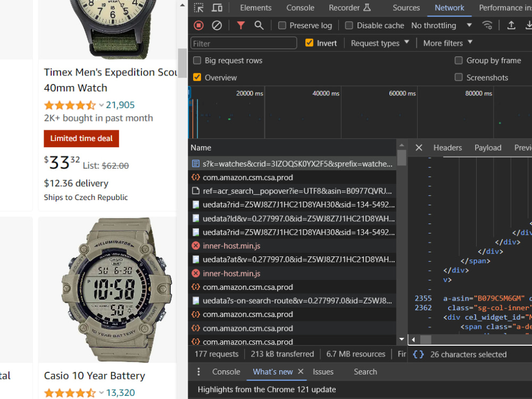Open the drawer three-dot menu
532x399 pixels.
(198, 372)
